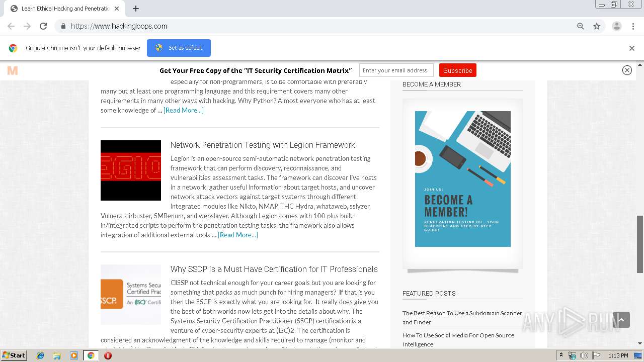Image resolution: width=644 pixels, height=362 pixels.
Task: Open Why SSCP is a Must Have article
Action: pos(274,269)
